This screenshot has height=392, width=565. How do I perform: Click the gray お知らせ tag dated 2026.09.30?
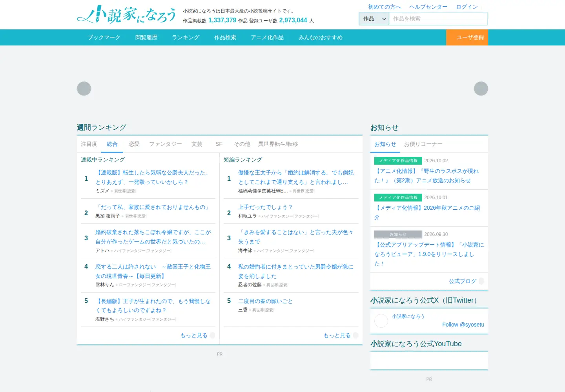[x=398, y=234]
